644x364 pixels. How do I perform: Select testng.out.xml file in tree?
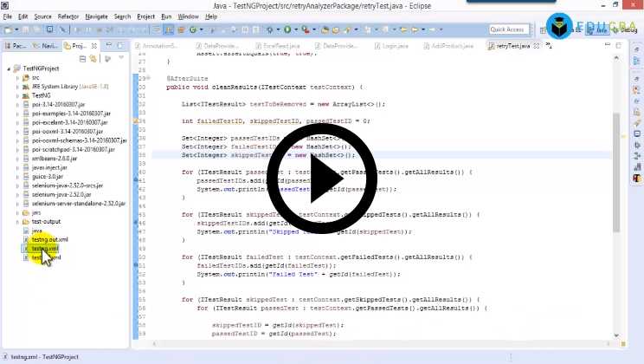[48, 239]
